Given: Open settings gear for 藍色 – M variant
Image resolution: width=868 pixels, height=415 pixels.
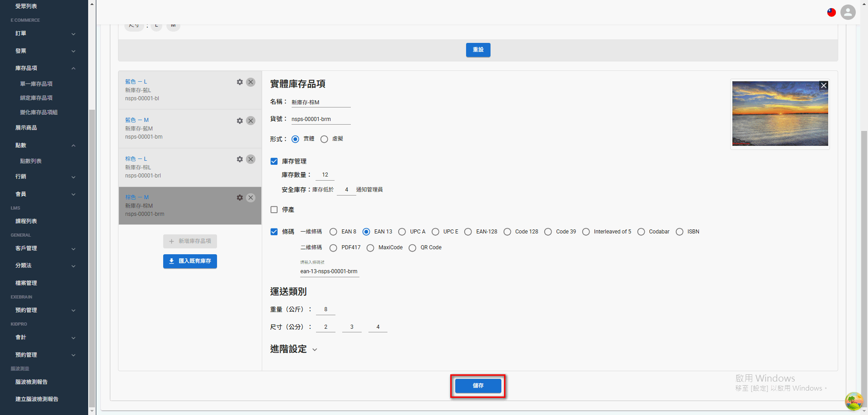Looking at the screenshot, I should coord(240,121).
